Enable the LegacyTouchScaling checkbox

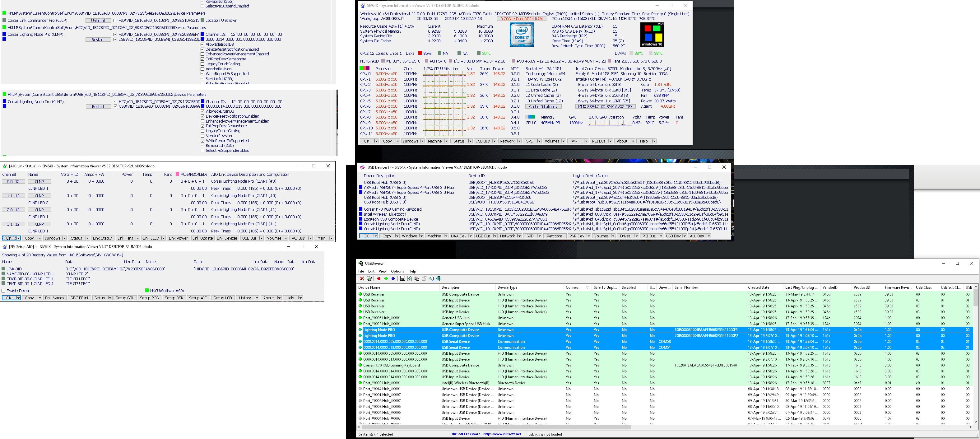[203, 131]
